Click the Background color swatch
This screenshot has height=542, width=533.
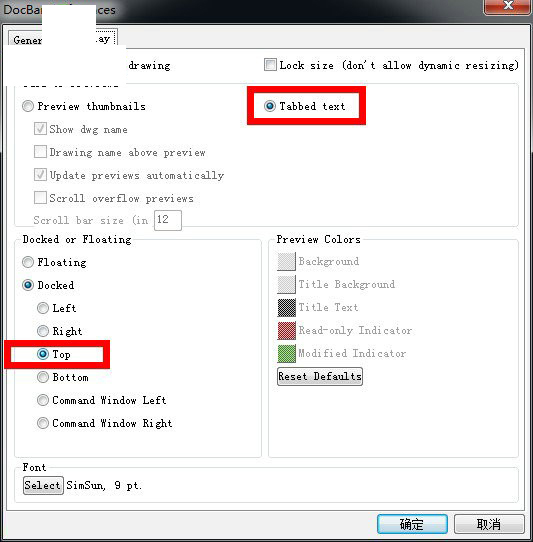(287, 261)
